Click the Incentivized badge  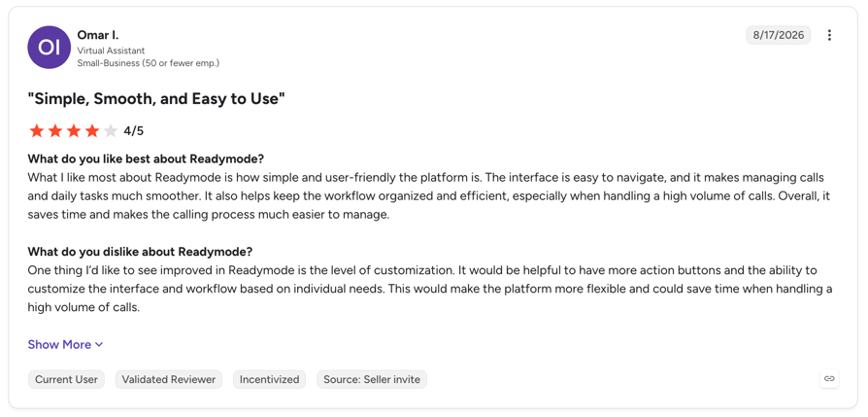tap(270, 379)
